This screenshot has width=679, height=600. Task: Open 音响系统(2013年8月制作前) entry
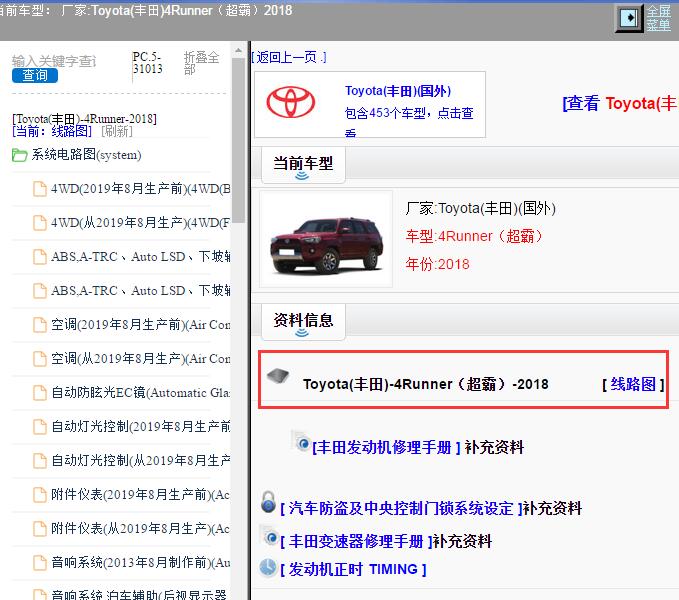tap(140, 562)
